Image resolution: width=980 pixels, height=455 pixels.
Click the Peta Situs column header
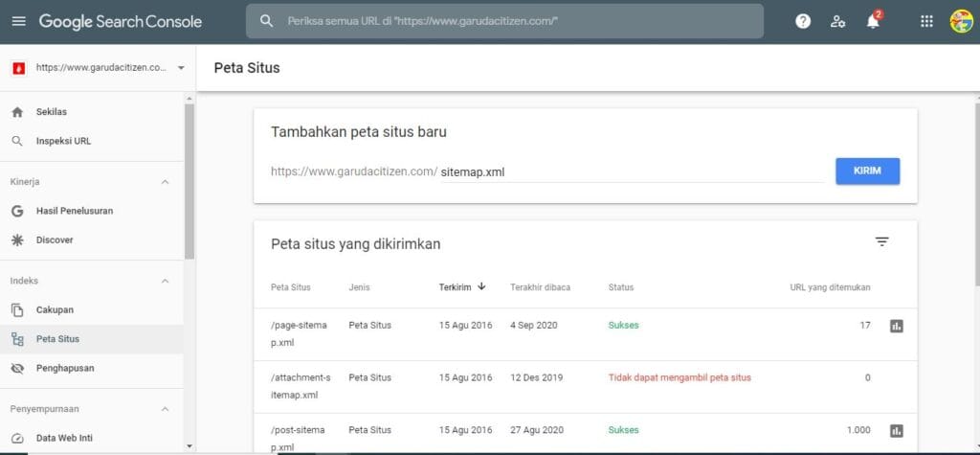291,287
